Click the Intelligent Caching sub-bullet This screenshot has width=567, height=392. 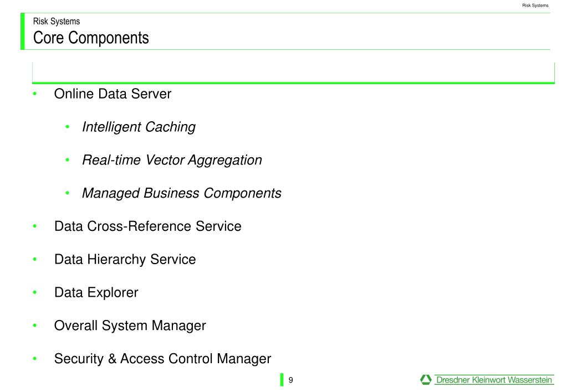click(x=139, y=127)
